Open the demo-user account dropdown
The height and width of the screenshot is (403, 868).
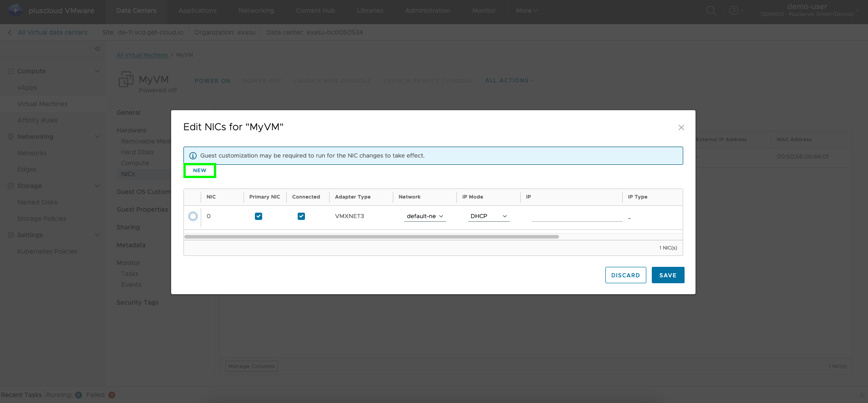(x=809, y=10)
